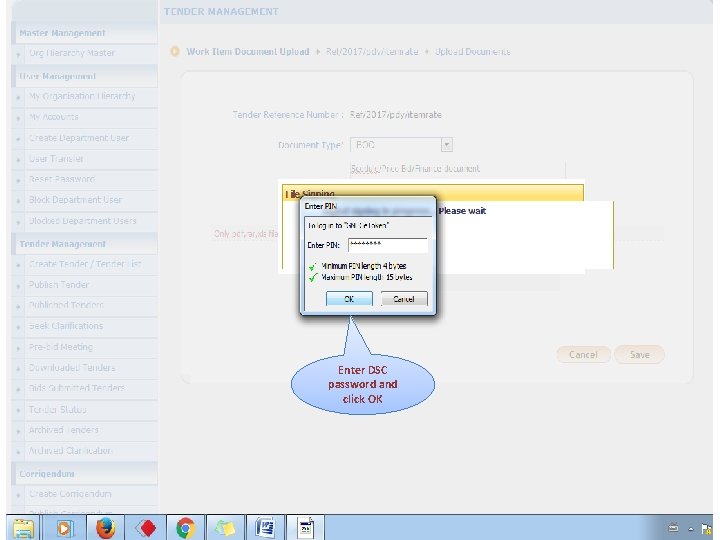Open Windows Explorer from taskbar

point(23,528)
